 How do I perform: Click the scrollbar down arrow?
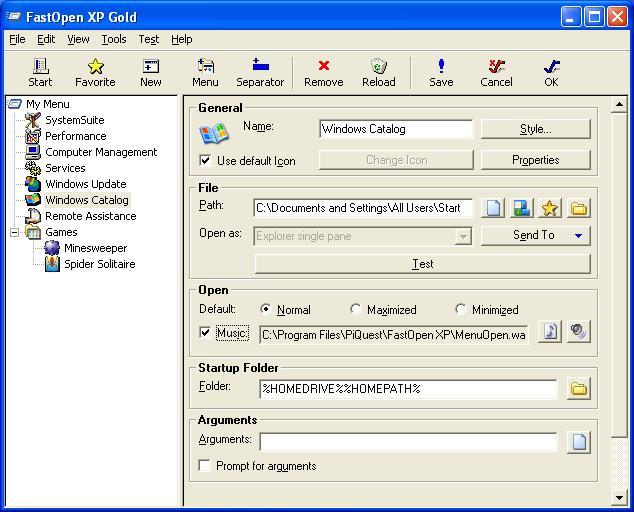(x=619, y=498)
